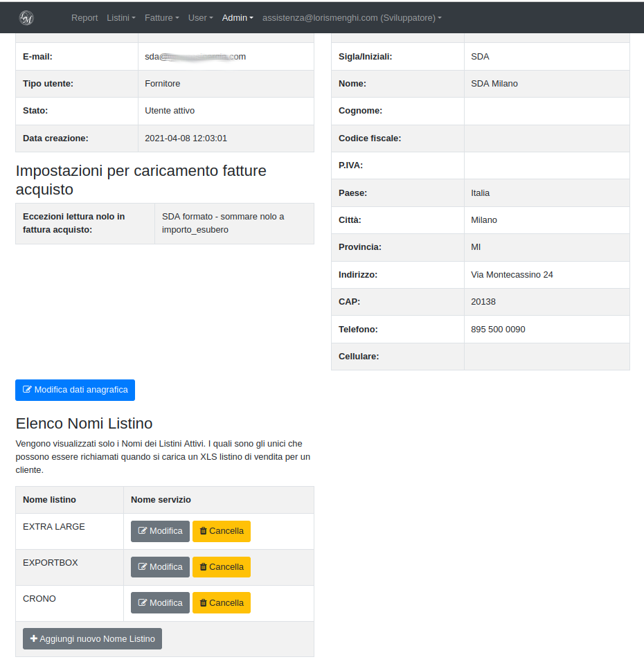Screen dimensions: 644x664
Task: Click edit icon in CRONO row
Action: click(143, 603)
